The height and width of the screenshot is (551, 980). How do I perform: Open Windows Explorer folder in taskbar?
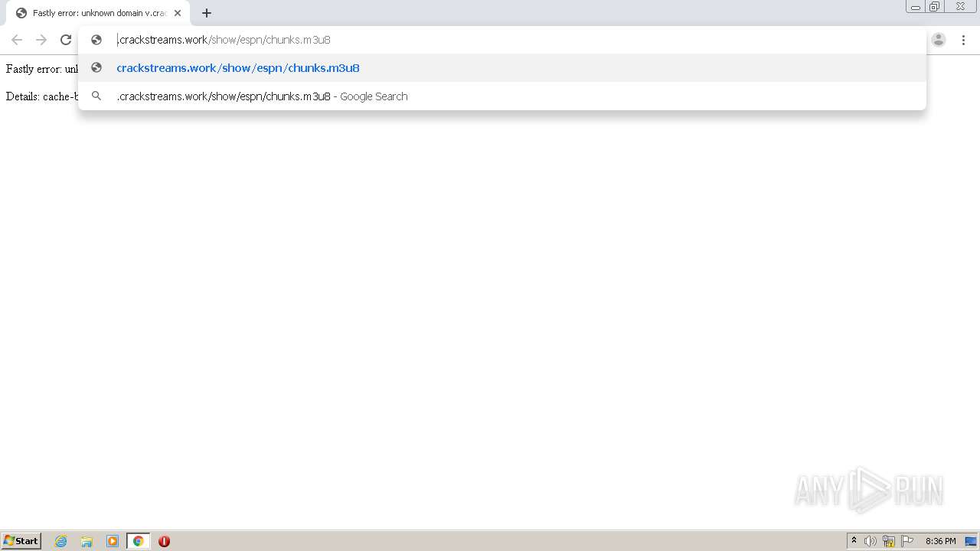[x=87, y=541]
